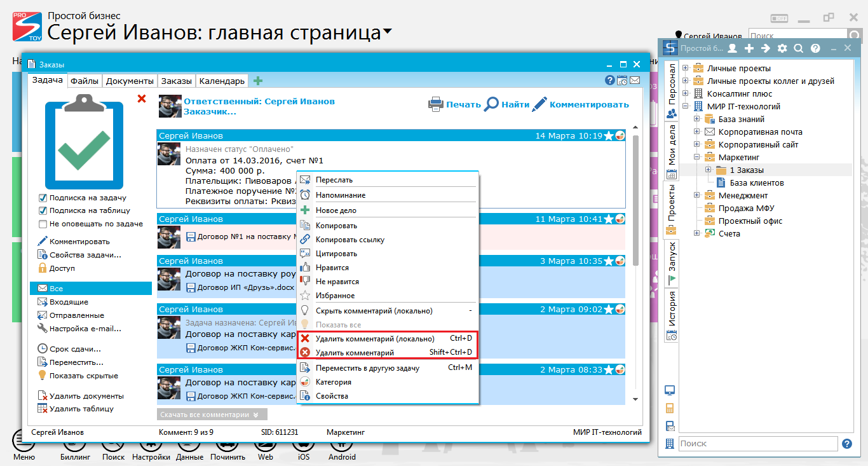This screenshot has width=868, height=466.
Task: Click the Найти magnifier icon
Action: 491,104
